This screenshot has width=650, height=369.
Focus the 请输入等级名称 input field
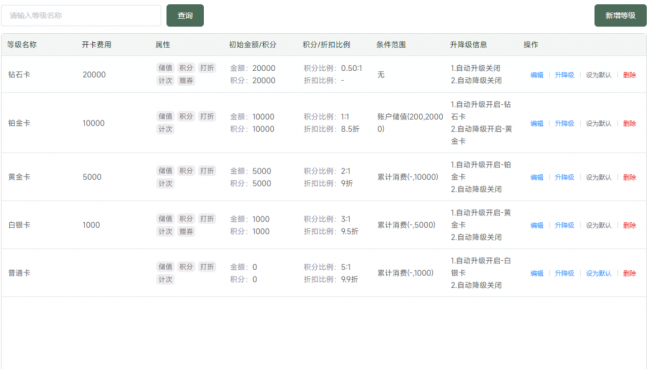81,16
